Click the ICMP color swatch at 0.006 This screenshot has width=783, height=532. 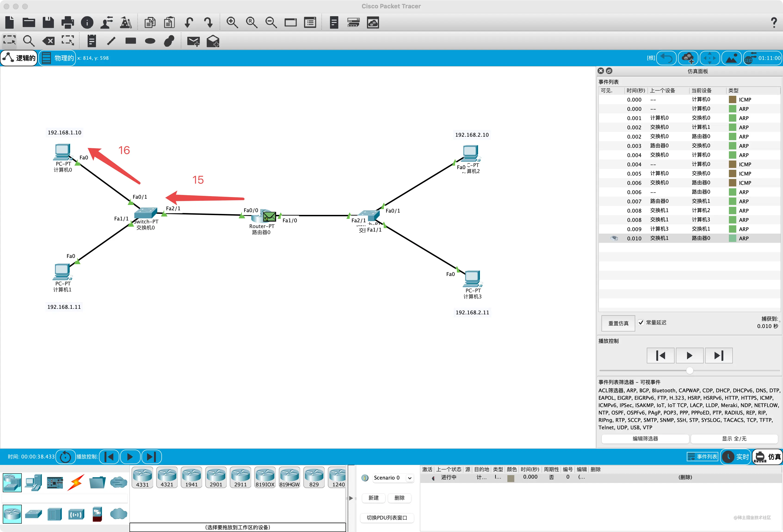point(732,183)
